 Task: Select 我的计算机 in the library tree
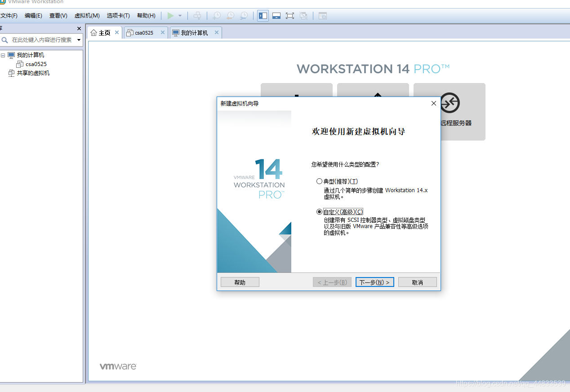pos(31,55)
